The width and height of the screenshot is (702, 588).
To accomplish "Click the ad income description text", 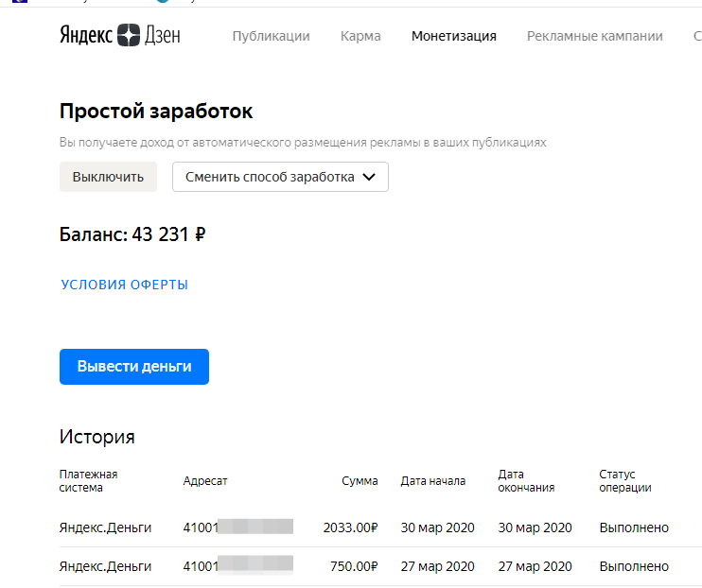I will click(303, 143).
